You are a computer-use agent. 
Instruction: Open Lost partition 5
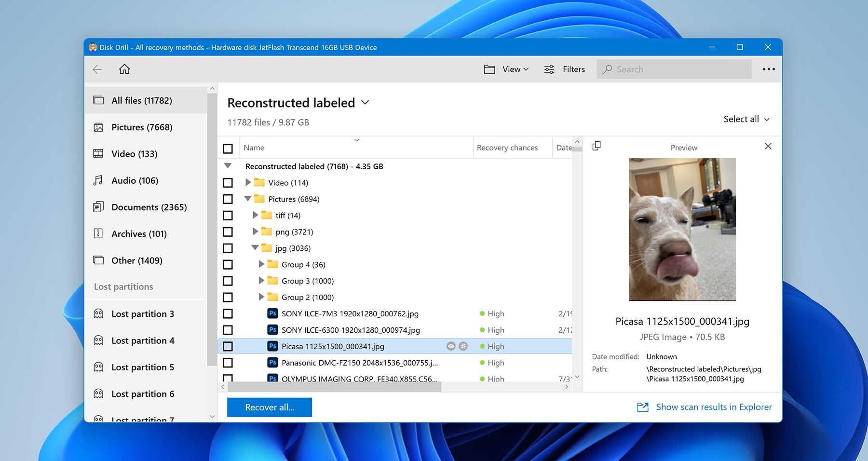pyautogui.click(x=146, y=367)
